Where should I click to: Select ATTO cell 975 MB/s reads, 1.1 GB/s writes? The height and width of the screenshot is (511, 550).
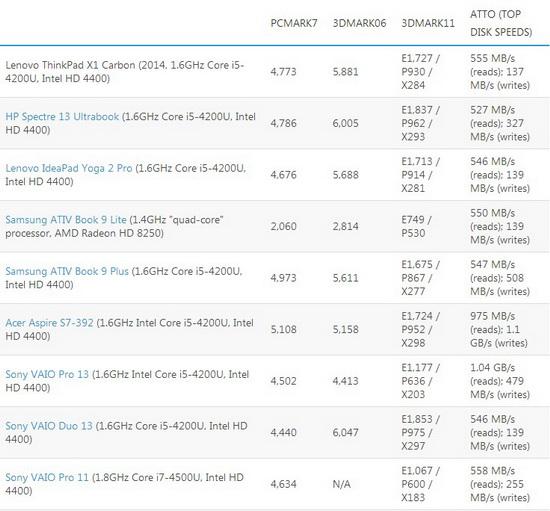point(499,330)
